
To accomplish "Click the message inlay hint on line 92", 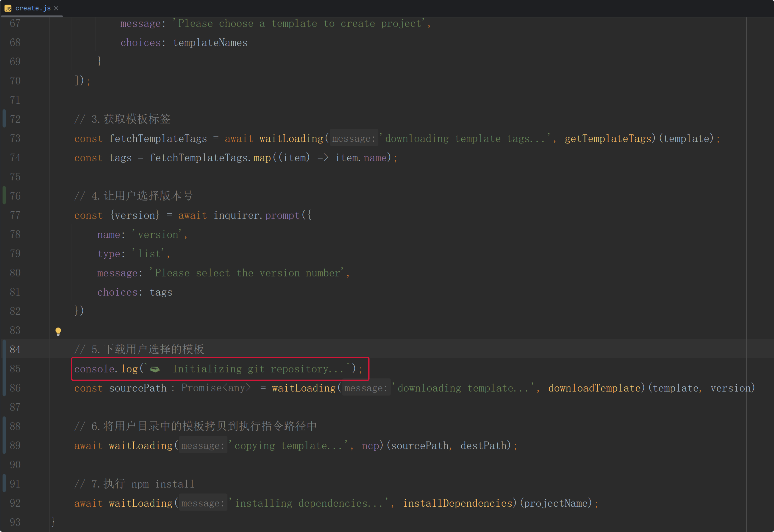I will [x=203, y=503].
